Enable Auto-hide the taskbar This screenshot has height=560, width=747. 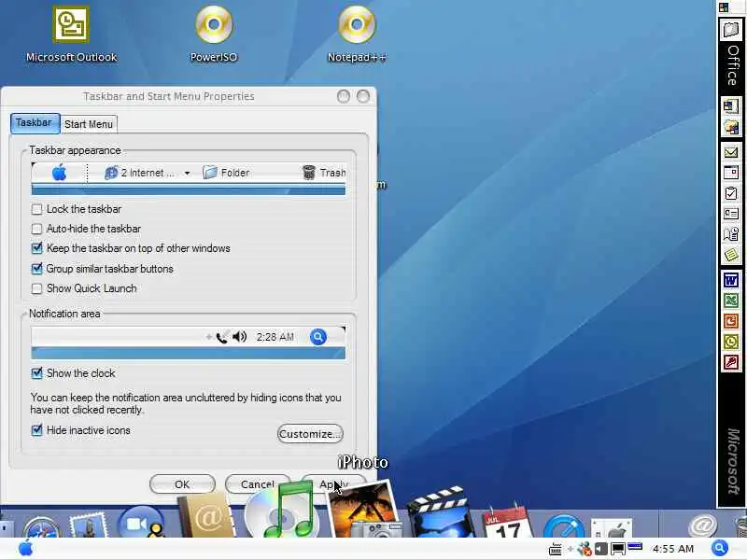click(x=36, y=229)
